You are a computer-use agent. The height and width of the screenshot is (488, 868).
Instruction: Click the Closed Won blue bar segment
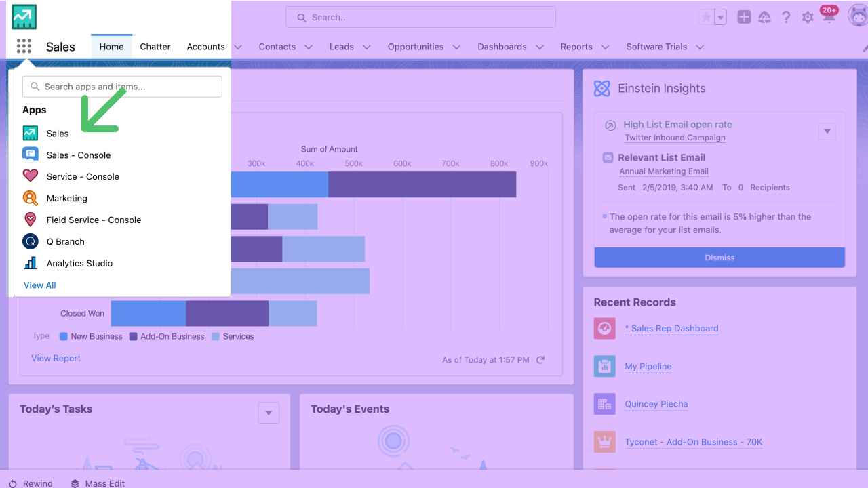click(x=149, y=313)
